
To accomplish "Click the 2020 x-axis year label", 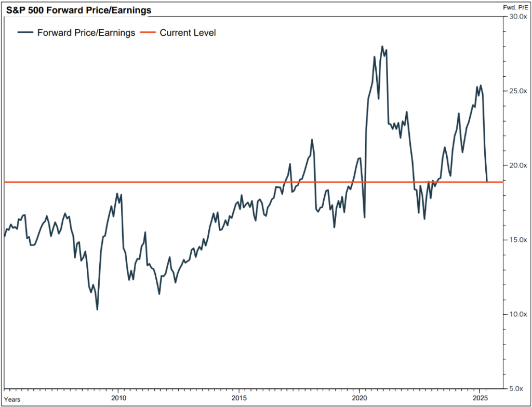I will pyautogui.click(x=360, y=399).
